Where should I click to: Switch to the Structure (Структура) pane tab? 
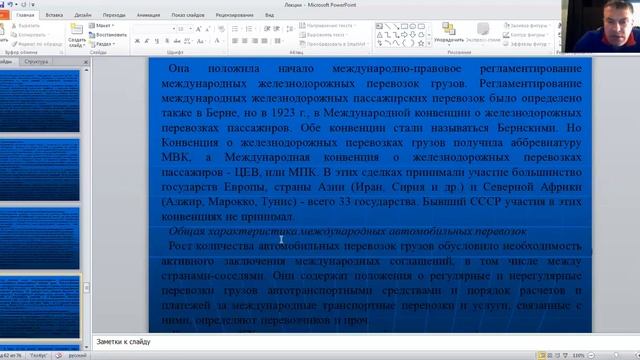click(36, 62)
